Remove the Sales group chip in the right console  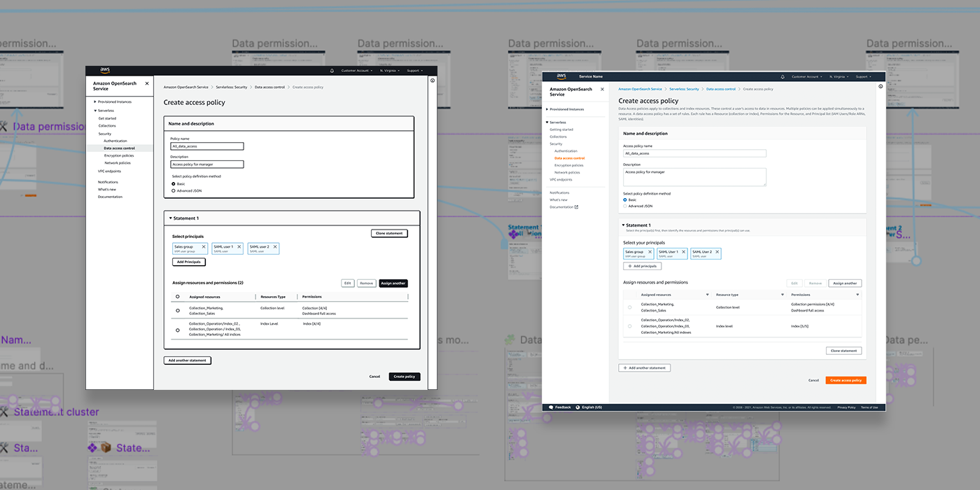tap(650, 252)
